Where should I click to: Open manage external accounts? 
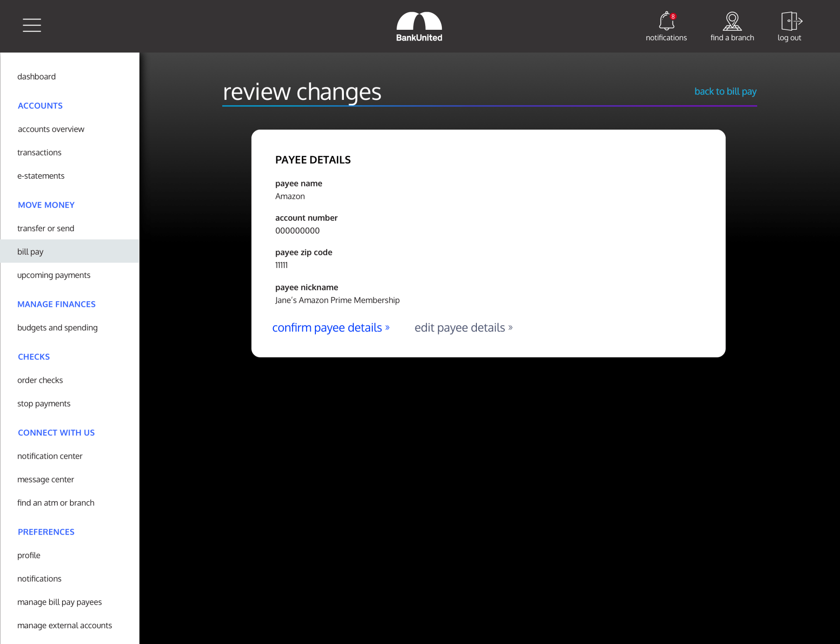pyautogui.click(x=65, y=625)
